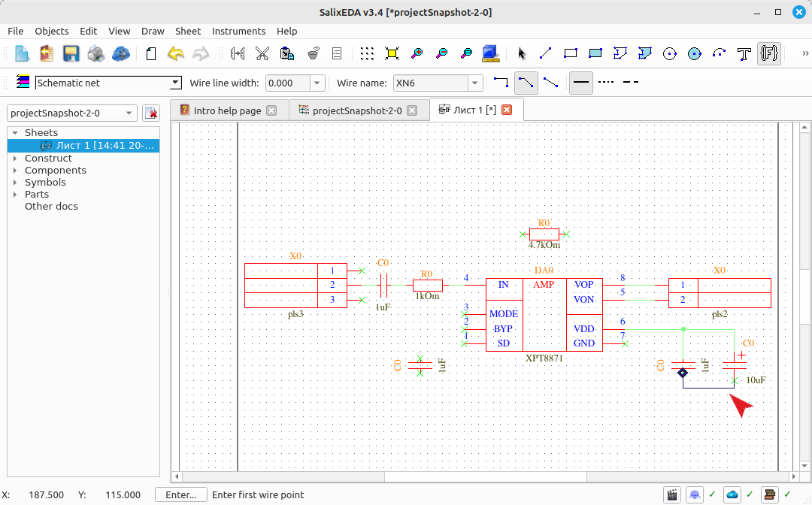
Task: Switch to dashed line style
Action: pyautogui.click(x=630, y=82)
